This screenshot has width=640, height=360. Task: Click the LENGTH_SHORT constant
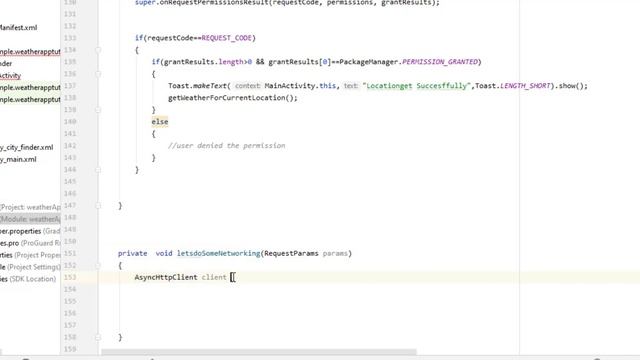(x=525, y=86)
